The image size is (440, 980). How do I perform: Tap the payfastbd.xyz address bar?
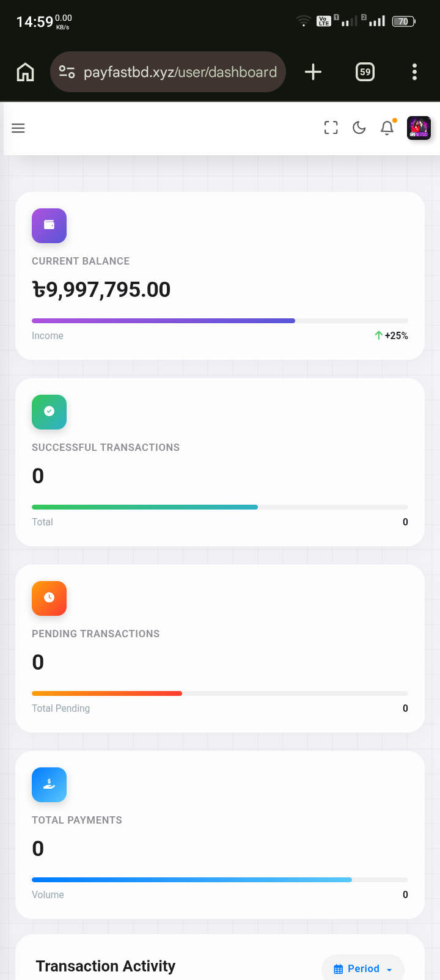(180, 72)
